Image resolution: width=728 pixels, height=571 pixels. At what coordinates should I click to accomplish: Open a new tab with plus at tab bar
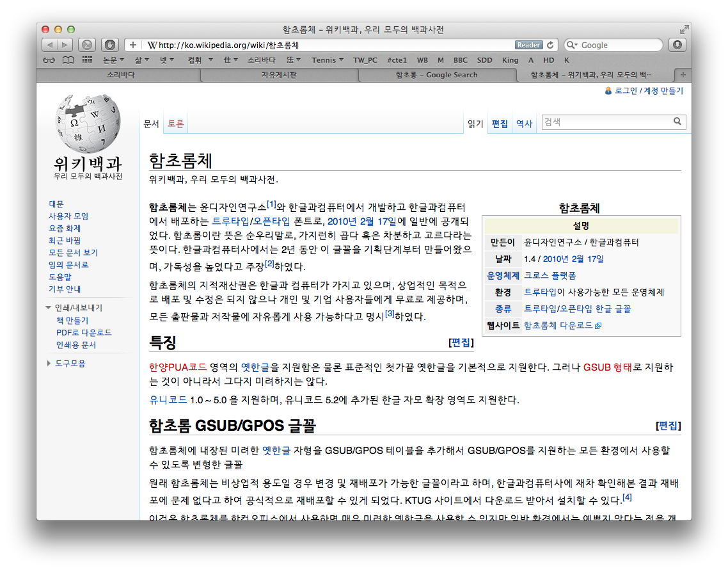point(683,75)
